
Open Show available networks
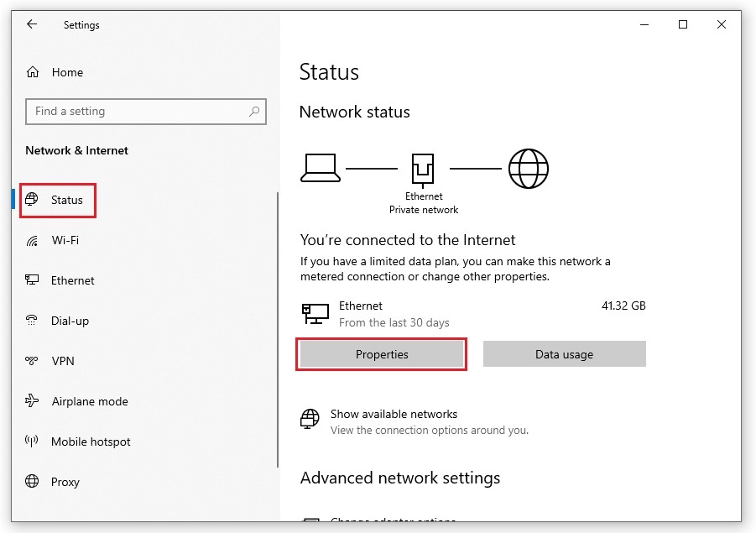[394, 414]
